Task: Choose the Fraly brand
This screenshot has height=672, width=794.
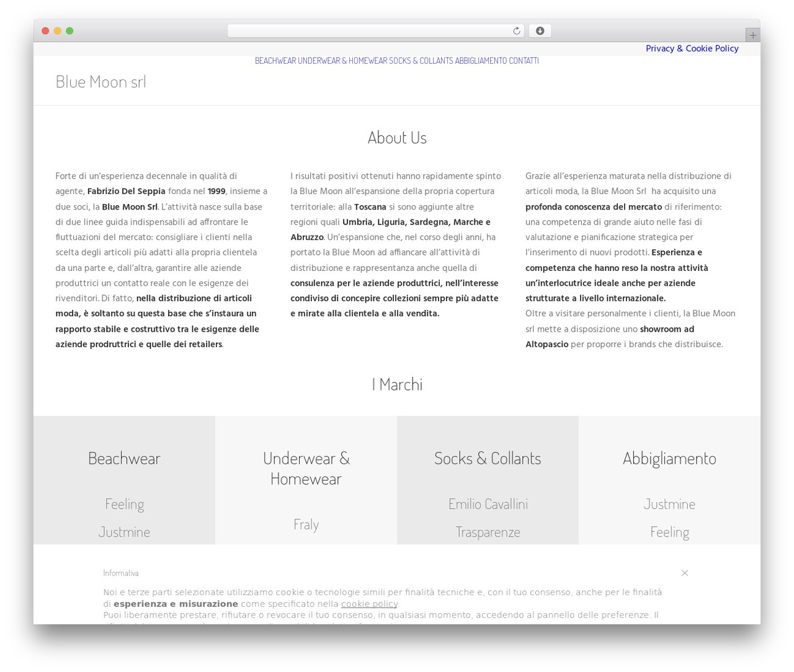Action: (306, 524)
